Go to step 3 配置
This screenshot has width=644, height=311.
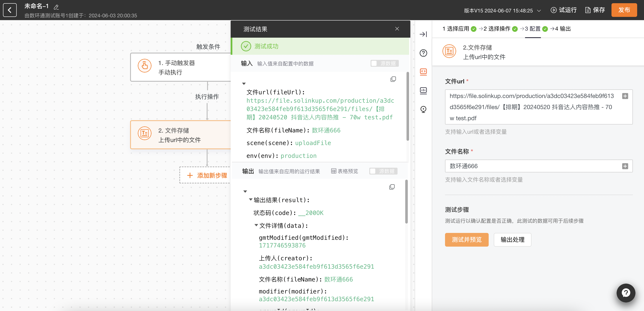point(536,29)
